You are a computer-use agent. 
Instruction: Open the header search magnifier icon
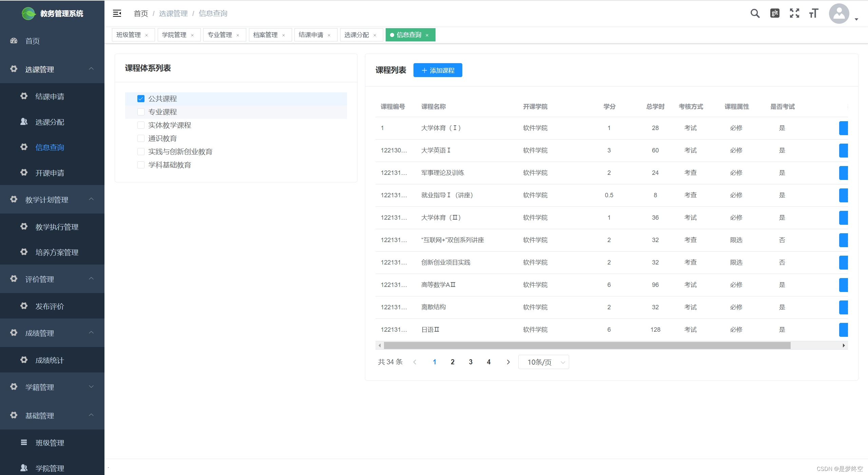[x=755, y=13]
